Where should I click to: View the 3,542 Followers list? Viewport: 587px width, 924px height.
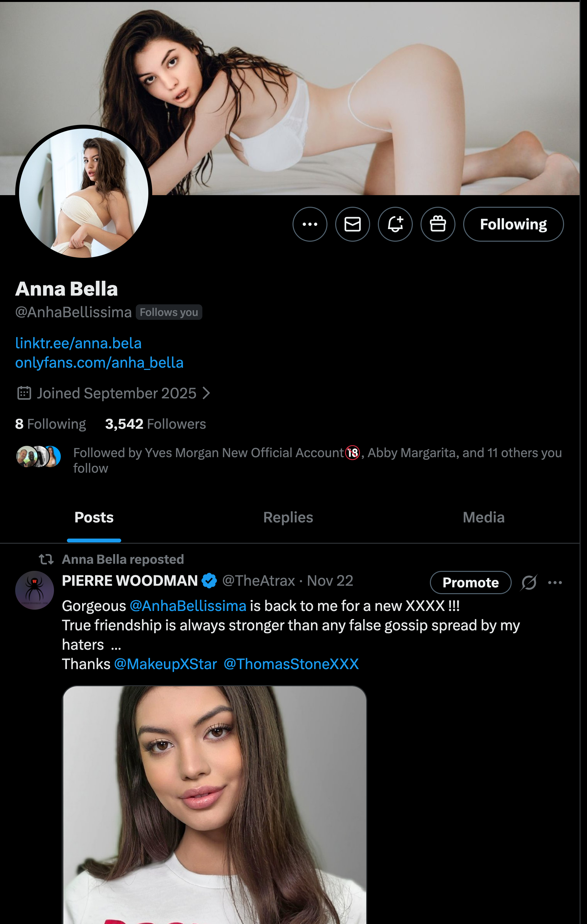point(155,424)
